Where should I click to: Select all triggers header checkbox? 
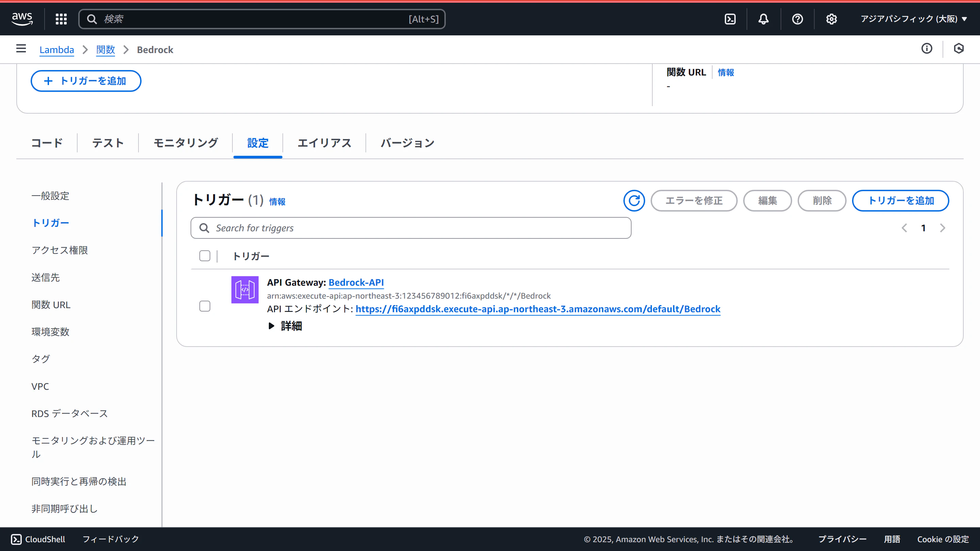click(205, 256)
